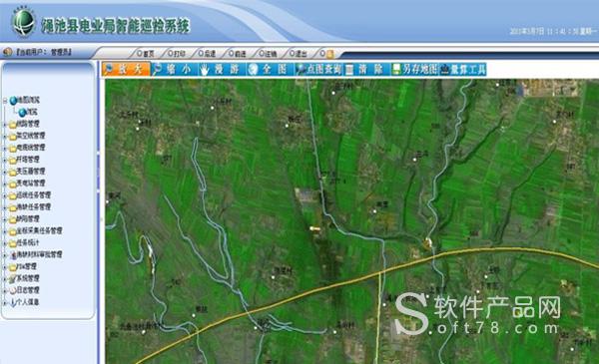Screen dimensions: 599x364
Task: Expand the 线路管理 folder node
Action: tap(5, 125)
